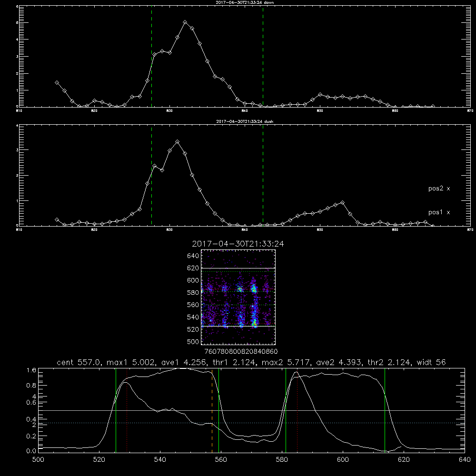Click x-axis label "520" of the profile plot

pos(99,460)
